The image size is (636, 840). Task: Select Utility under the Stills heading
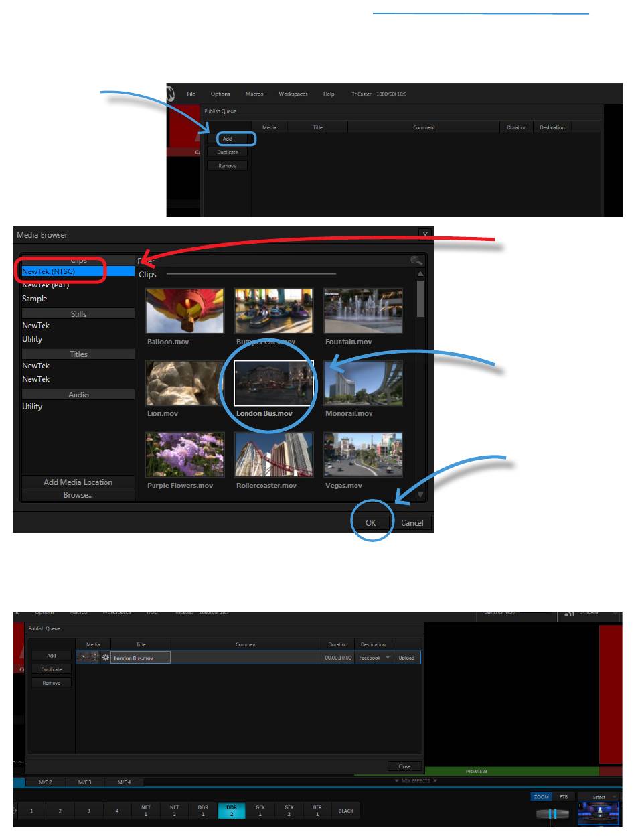point(78,339)
